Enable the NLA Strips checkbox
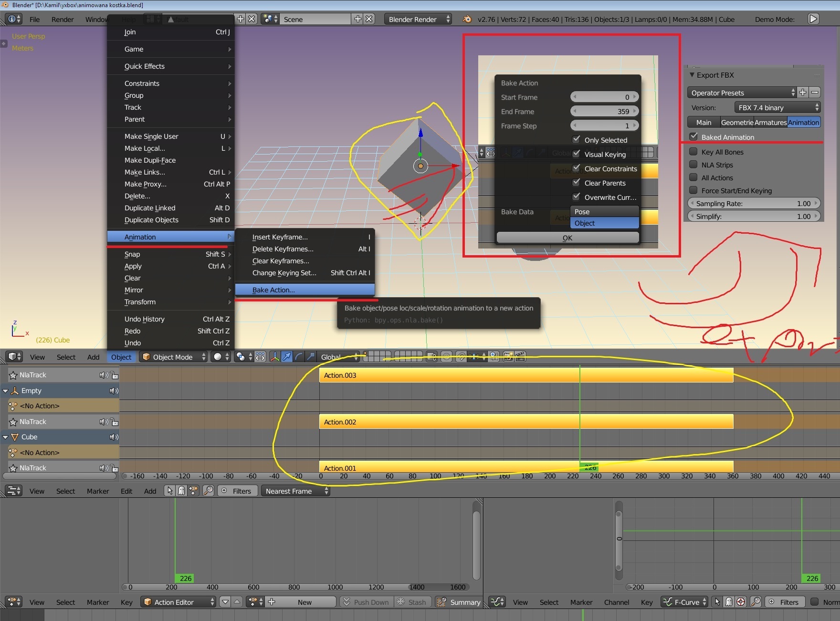The image size is (840, 621). [x=694, y=165]
